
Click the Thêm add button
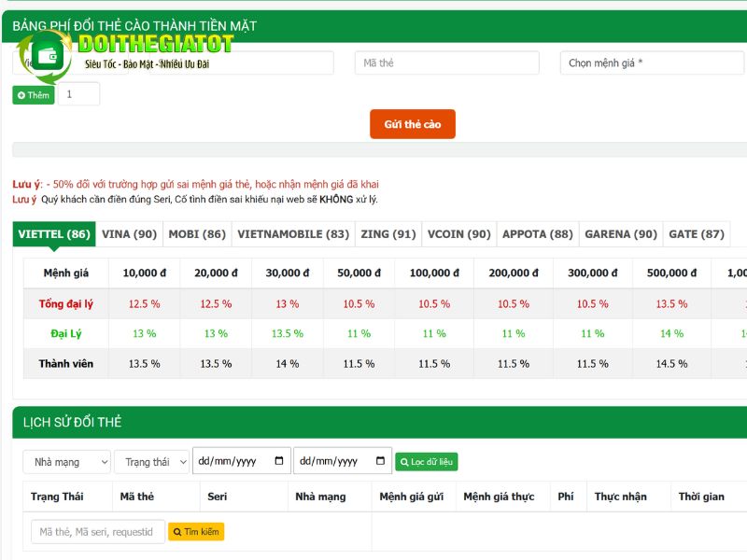click(x=34, y=95)
